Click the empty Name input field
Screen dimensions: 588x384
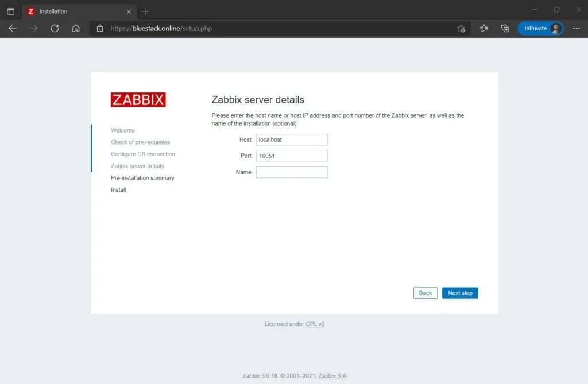point(292,172)
